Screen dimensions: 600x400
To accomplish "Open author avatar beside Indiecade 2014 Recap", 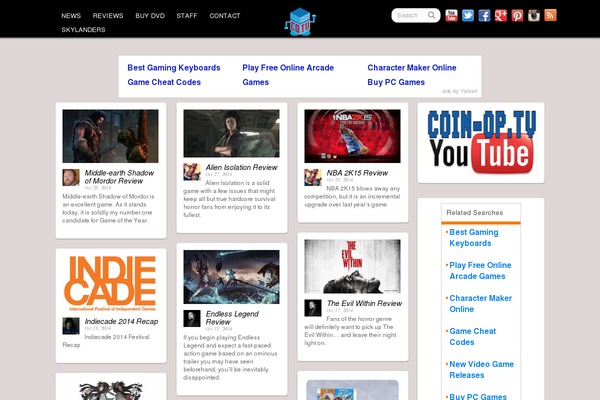I will (x=71, y=326).
